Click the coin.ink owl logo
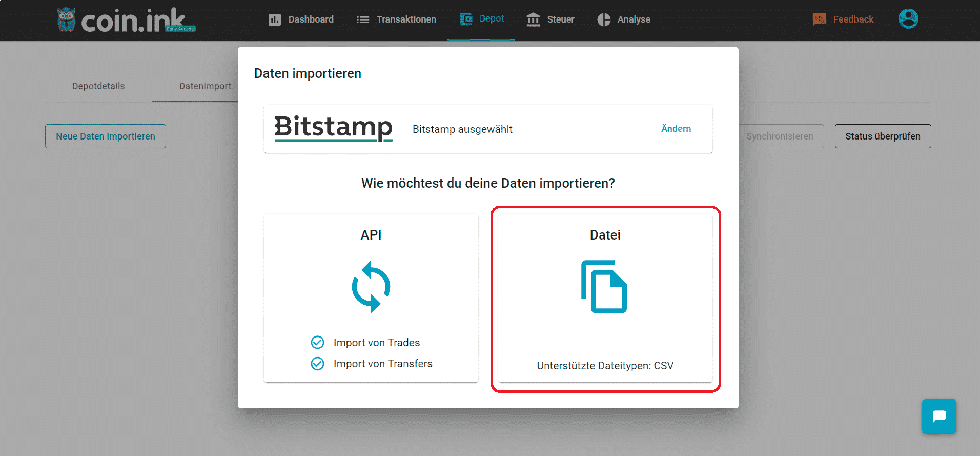980x456 pixels. coord(66,19)
